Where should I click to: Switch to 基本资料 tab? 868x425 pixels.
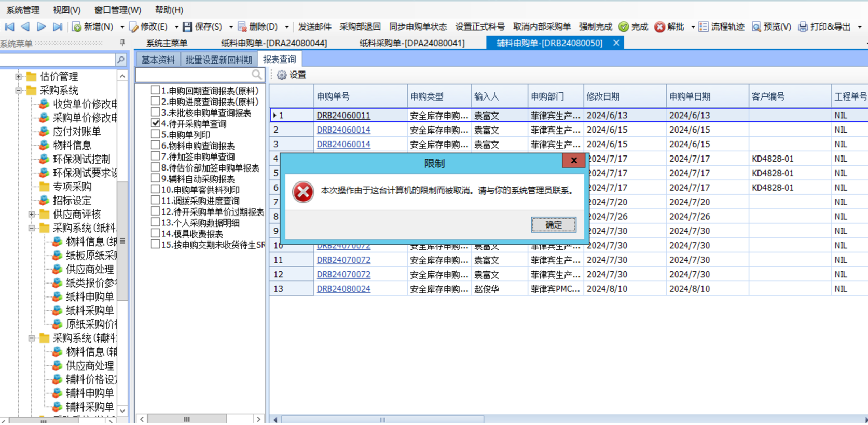tap(158, 60)
